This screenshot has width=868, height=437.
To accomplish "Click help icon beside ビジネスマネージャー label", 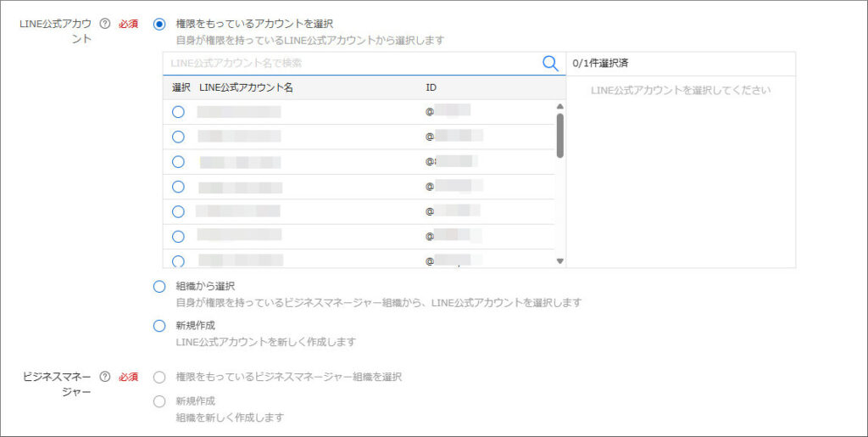I will pyautogui.click(x=105, y=377).
